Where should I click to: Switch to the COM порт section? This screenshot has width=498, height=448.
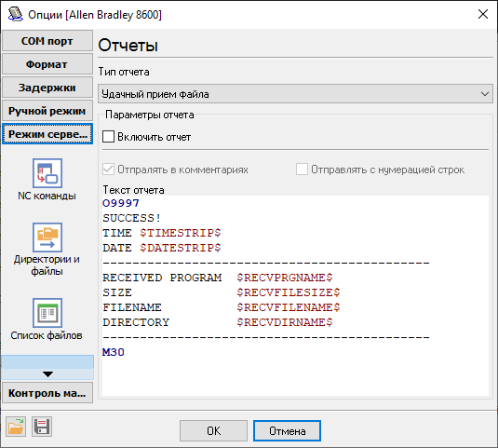pyautogui.click(x=47, y=41)
